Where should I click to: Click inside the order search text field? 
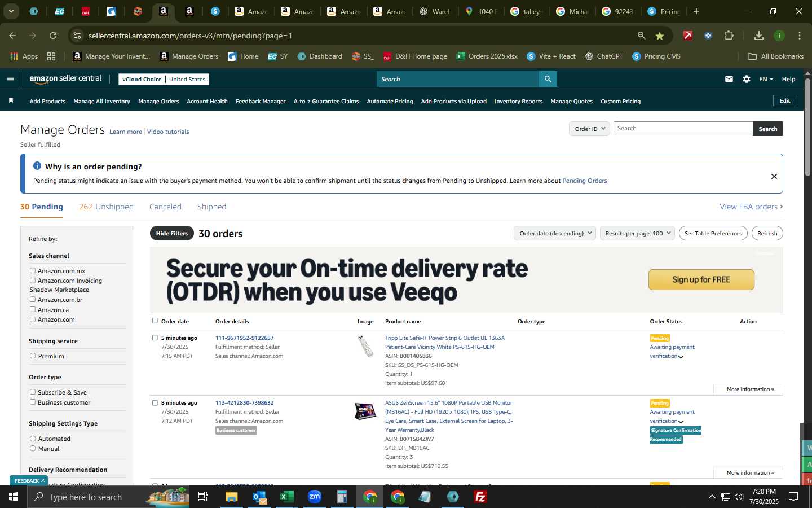click(683, 129)
